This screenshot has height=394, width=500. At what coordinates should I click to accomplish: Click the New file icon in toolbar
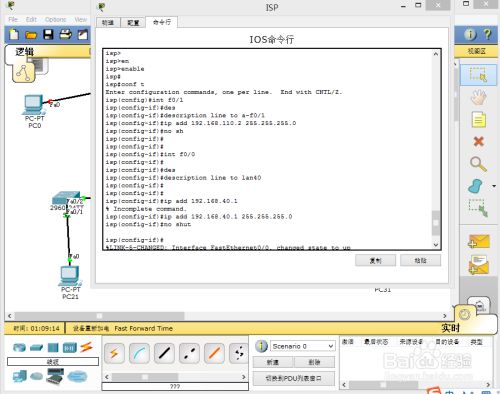coord(14,34)
